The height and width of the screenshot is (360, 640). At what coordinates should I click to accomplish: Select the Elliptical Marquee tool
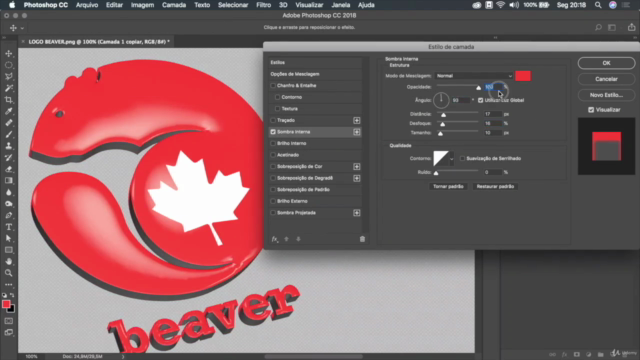coord(9,65)
